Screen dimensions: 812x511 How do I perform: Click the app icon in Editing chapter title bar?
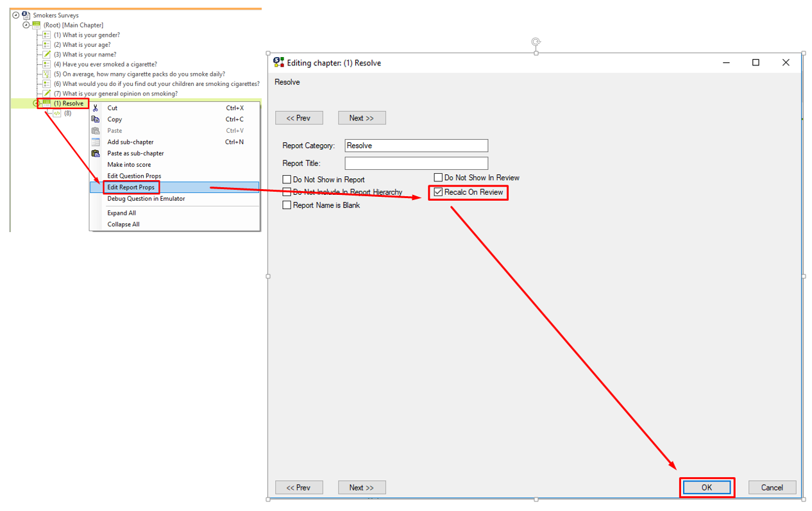pyautogui.click(x=278, y=62)
